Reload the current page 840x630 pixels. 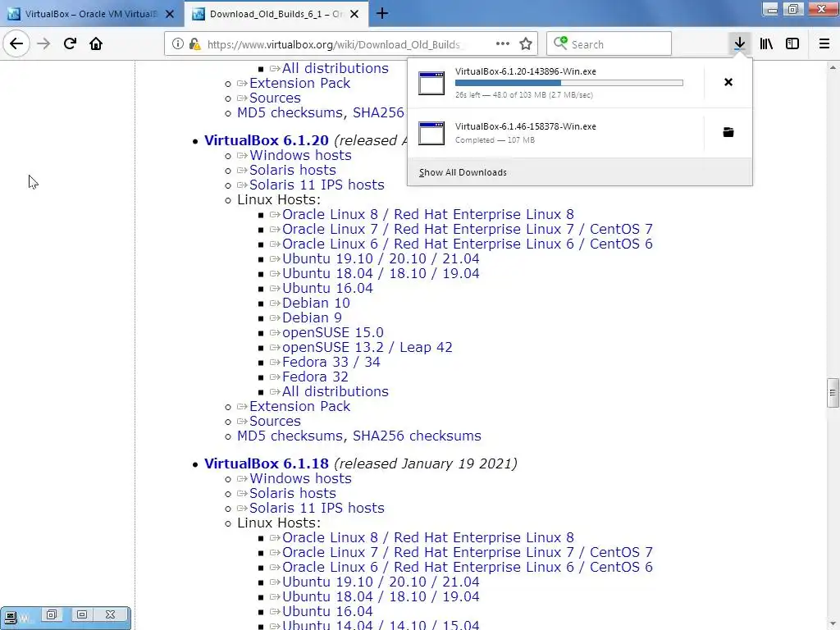click(x=70, y=43)
